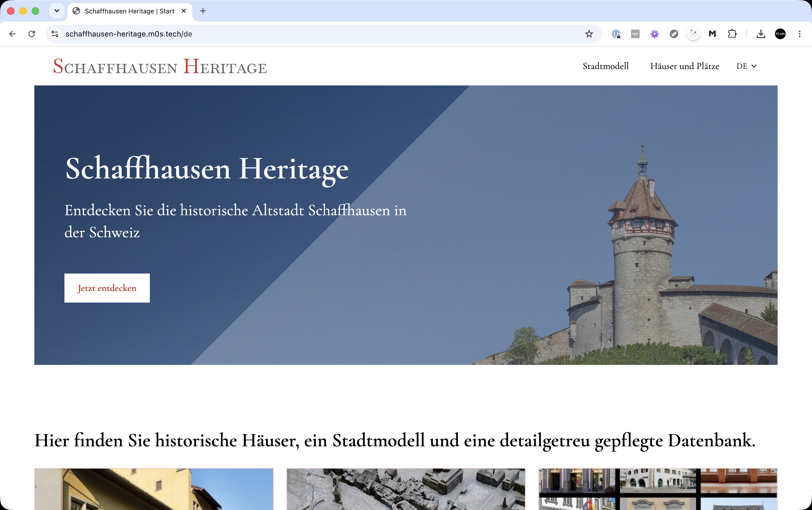Open Stadtmodell in the navigation
The image size is (812, 510).
coord(606,66)
